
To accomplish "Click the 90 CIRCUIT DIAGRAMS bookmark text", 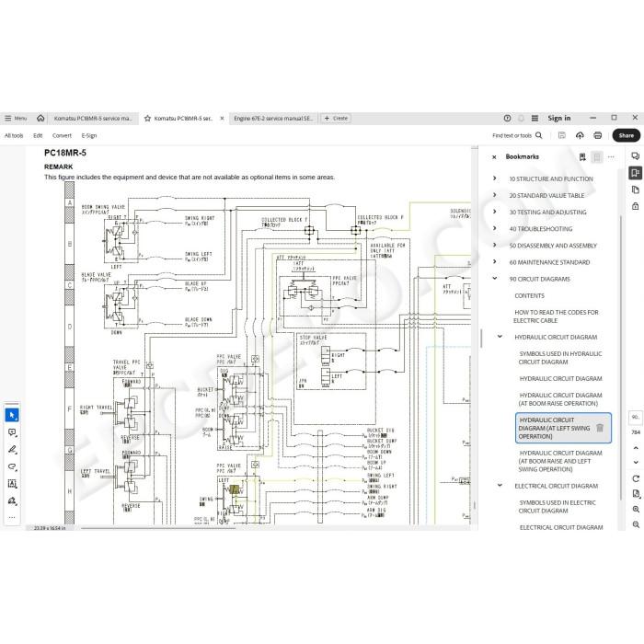I will coord(539,279).
